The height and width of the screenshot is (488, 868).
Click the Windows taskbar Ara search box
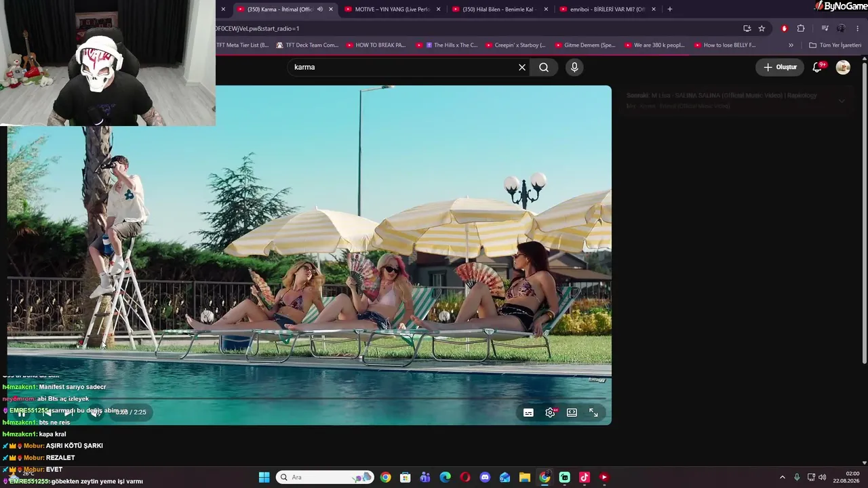tap(325, 477)
